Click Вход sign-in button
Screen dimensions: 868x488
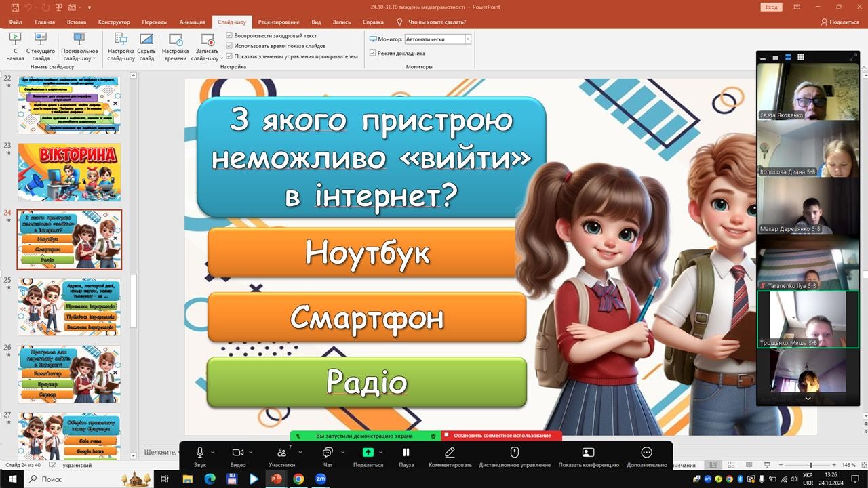[772, 7]
